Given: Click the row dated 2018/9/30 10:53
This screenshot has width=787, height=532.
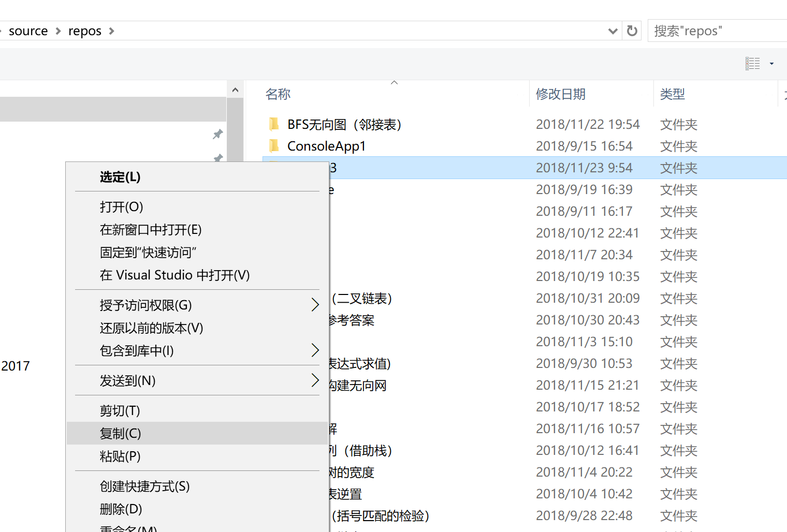Looking at the screenshot, I should click(558, 364).
